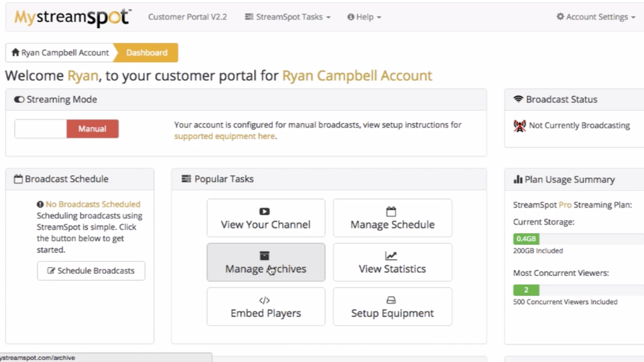Click the chart icon on View Statistics
The image size is (644, 362).
tap(391, 256)
